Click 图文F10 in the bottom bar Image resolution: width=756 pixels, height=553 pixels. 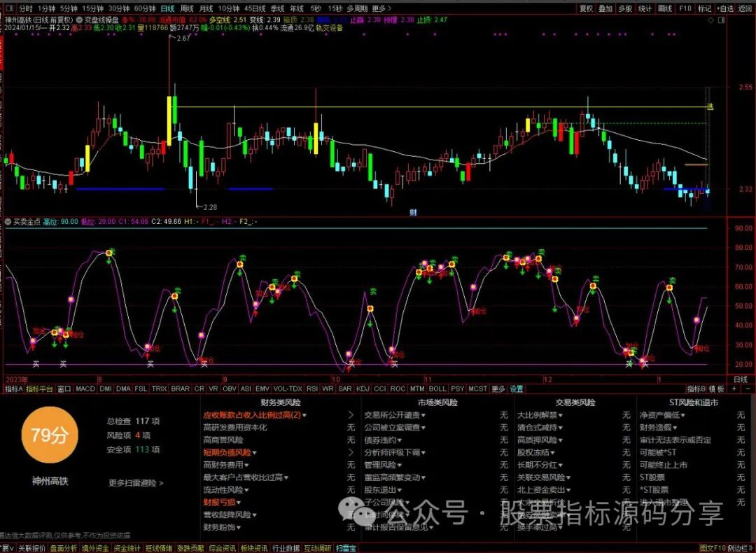(713, 548)
